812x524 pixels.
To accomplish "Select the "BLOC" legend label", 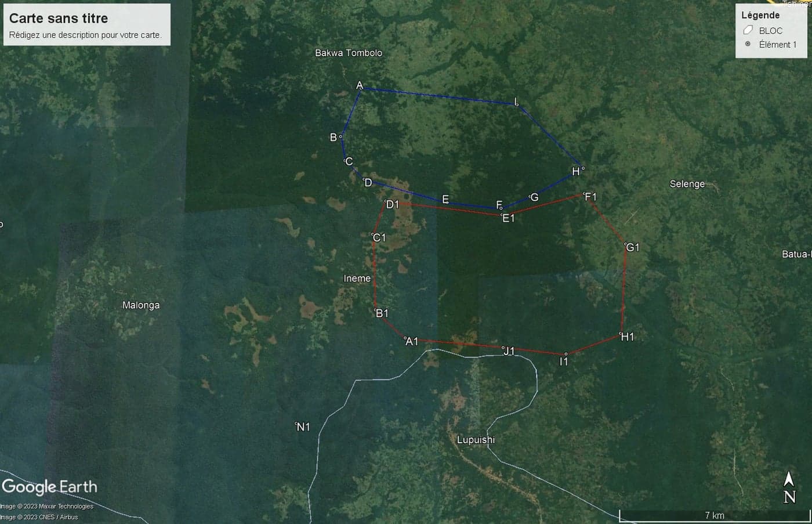I will 771,31.
